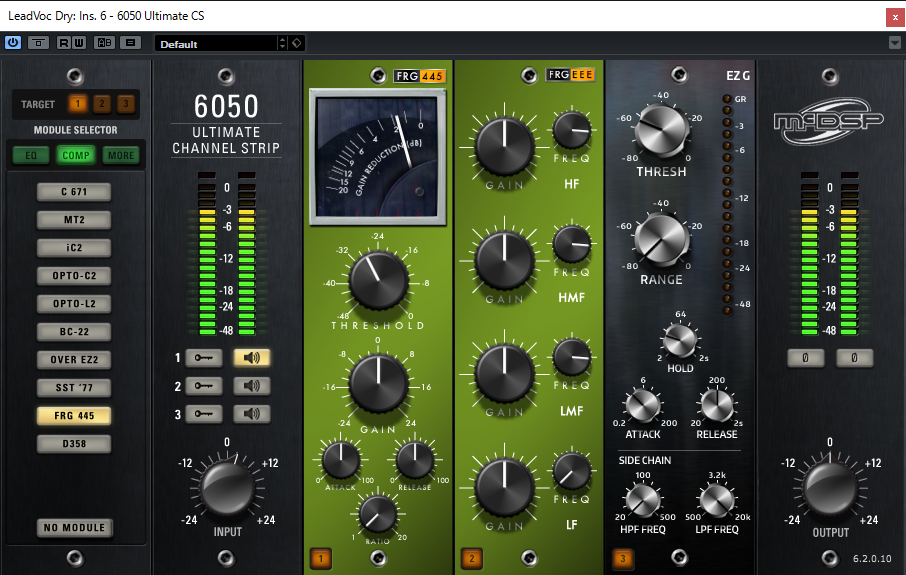Choose the C 671 module

click(74, 192)
